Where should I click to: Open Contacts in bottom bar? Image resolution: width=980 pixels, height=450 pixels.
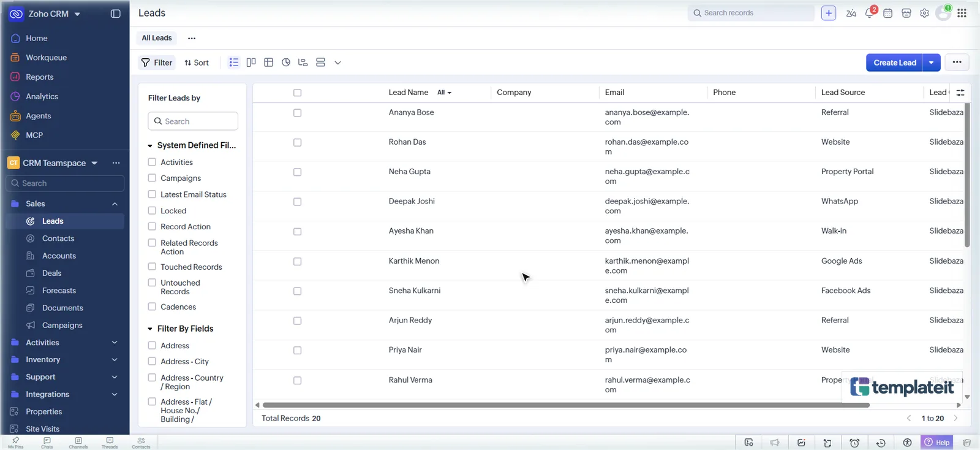pos(141,443)
